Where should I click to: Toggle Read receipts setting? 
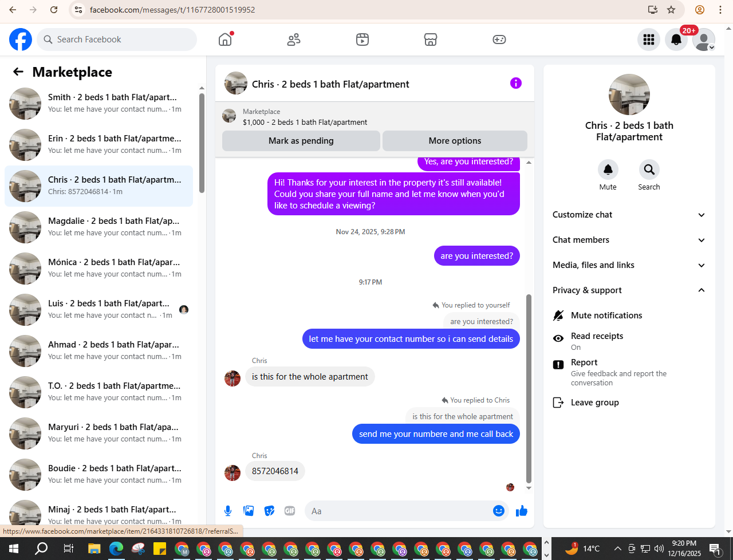629,341
